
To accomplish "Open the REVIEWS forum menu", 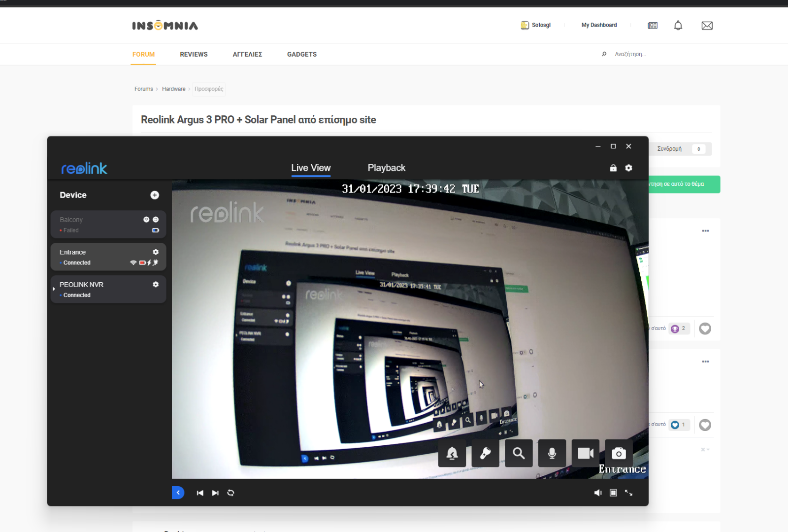I will point(194,54).
